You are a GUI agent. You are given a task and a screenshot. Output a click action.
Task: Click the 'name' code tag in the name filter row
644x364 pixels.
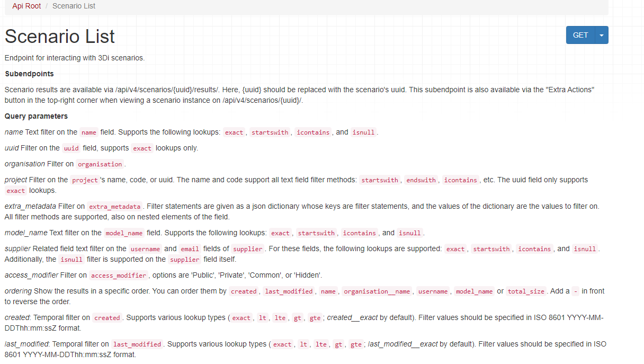point(89,132)
